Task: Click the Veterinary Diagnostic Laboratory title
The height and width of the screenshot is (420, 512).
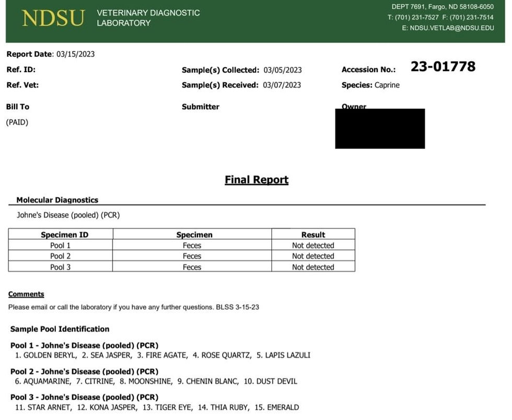Action: point(148,18)
